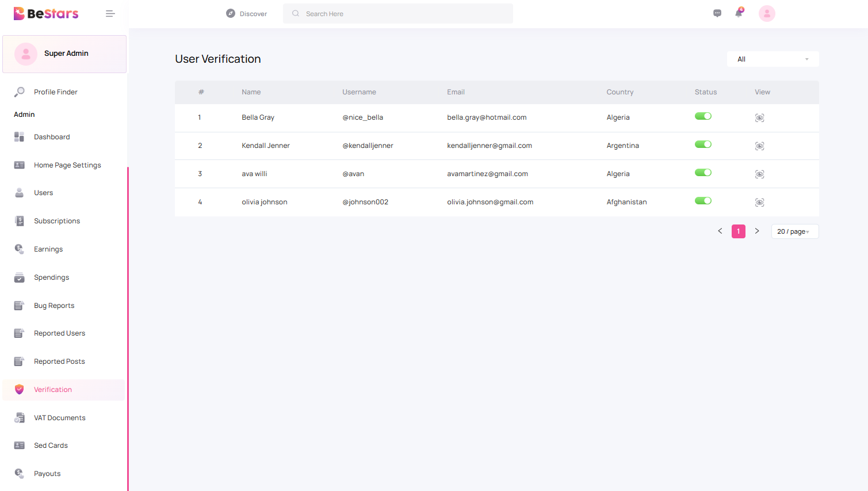Open view icon for Kendall Jenner

(x=759, y=146)
